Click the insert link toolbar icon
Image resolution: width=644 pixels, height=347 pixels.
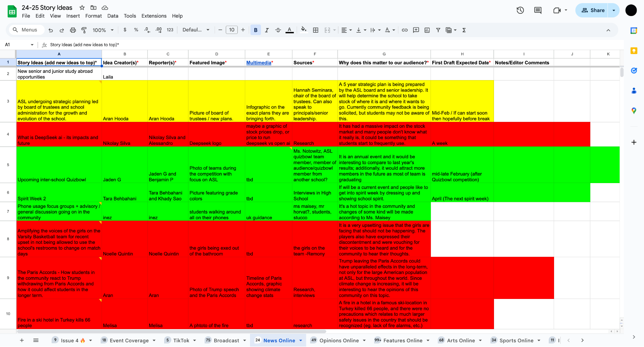coord(405,30)
